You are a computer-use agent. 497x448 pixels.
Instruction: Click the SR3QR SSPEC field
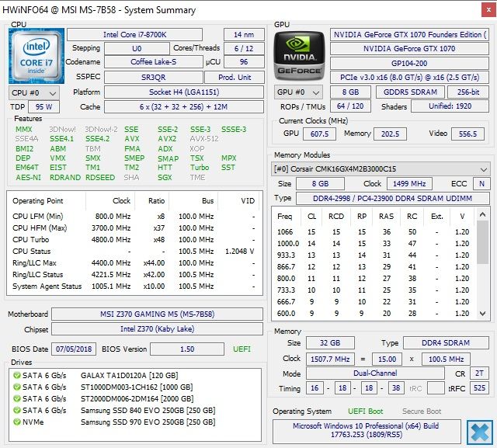(154, 78)
